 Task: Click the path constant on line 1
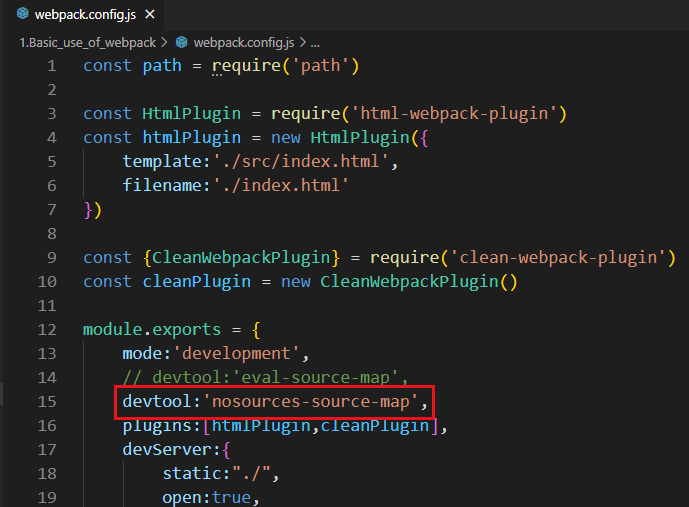click(x=162, y=66)
